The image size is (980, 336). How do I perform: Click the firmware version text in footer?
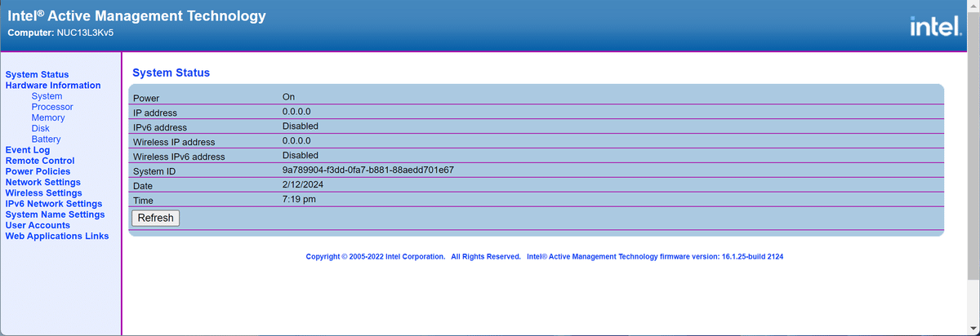(x=656, y=256)
